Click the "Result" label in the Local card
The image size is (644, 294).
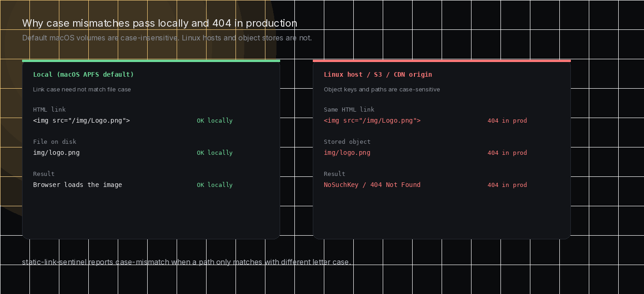point(44,174)
